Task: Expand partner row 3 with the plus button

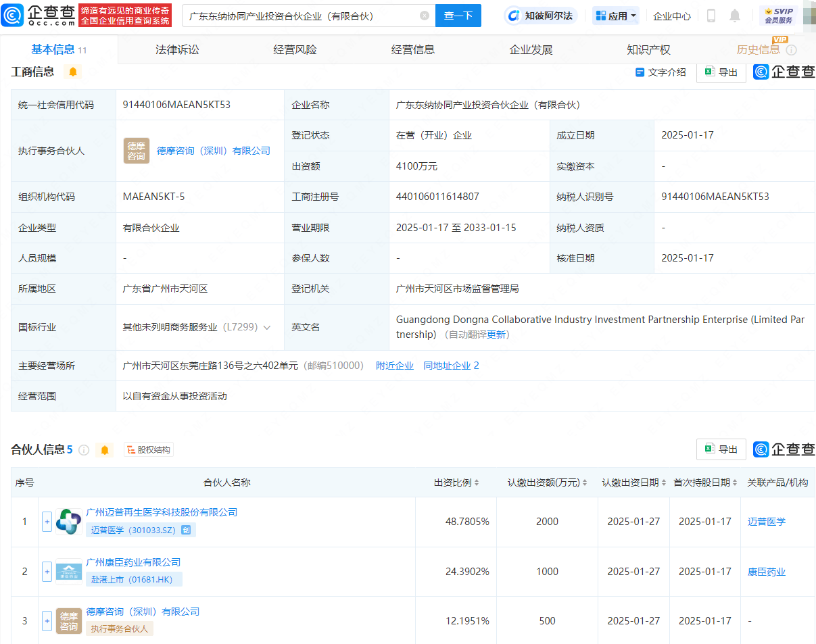Action: coord(47,621)
